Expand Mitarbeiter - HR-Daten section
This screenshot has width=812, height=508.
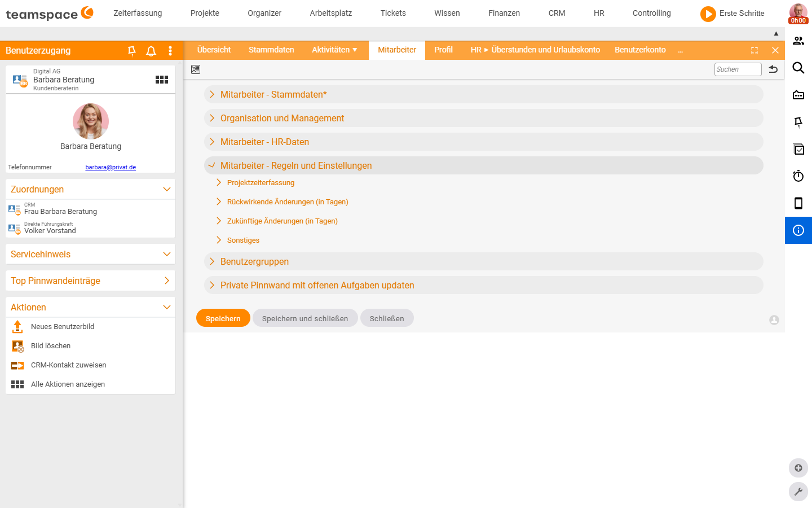tap(483, 142)
